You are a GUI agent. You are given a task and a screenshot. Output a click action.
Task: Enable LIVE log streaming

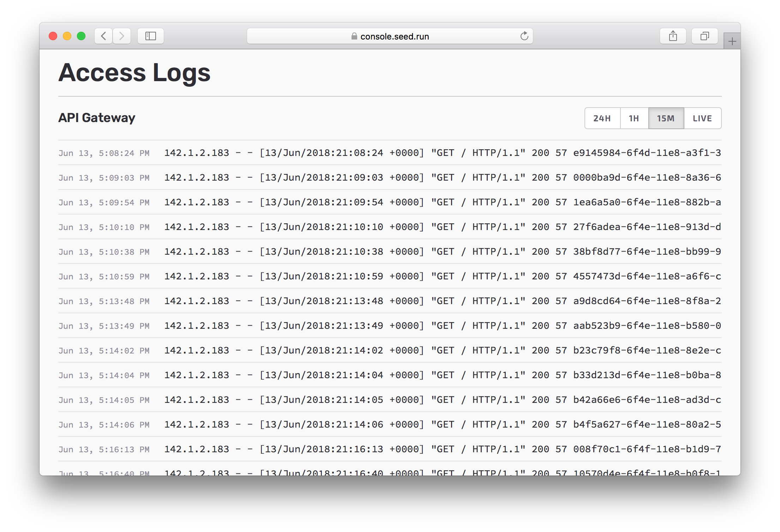click(702, 118)
